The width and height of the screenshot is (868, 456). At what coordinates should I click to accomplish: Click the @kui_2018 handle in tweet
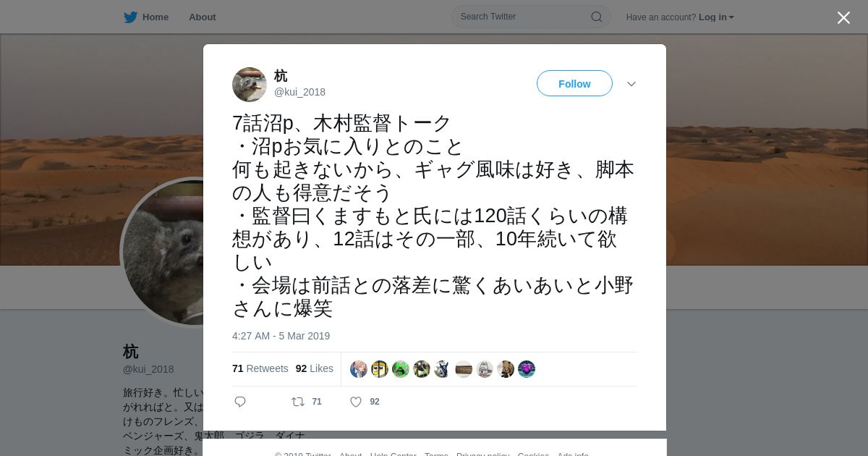(x=299, y=92)
